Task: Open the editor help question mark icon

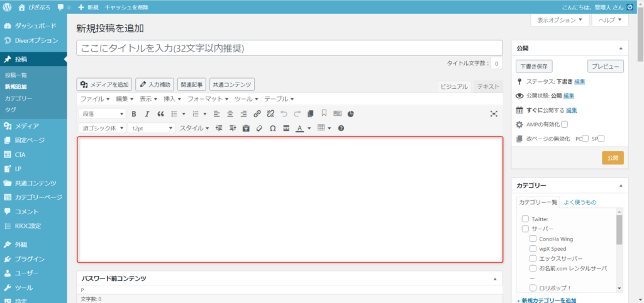Action: point(341,129)
